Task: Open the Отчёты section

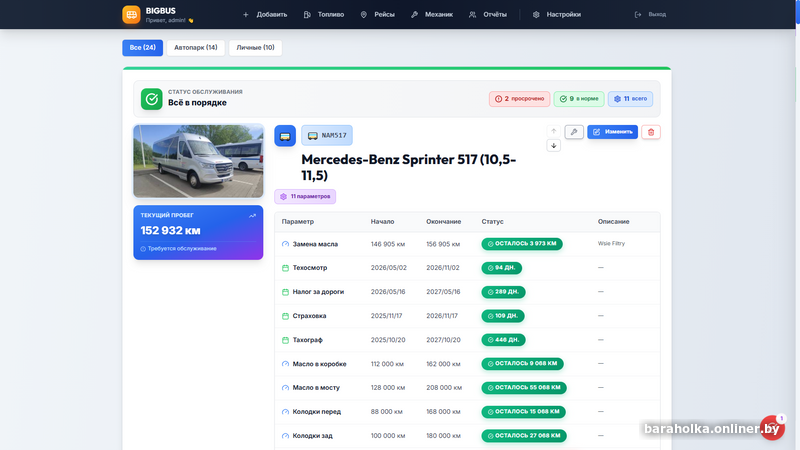Action: (488, 14)
